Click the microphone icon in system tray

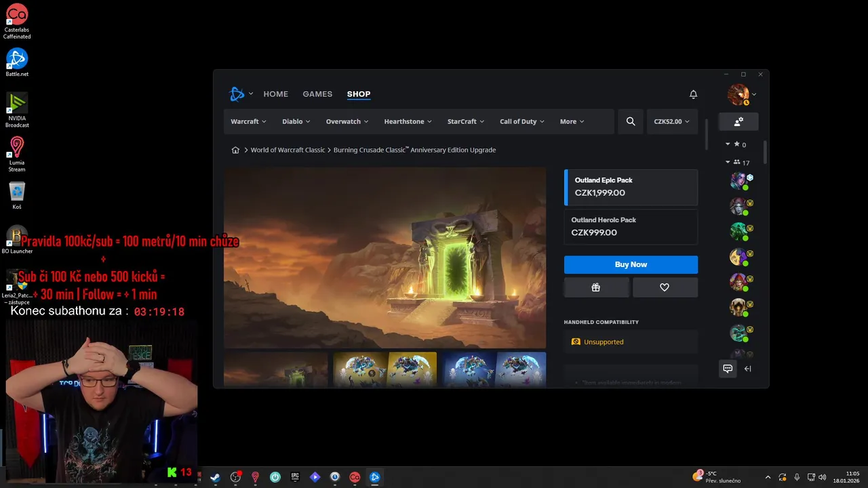(x=797, y=477)
